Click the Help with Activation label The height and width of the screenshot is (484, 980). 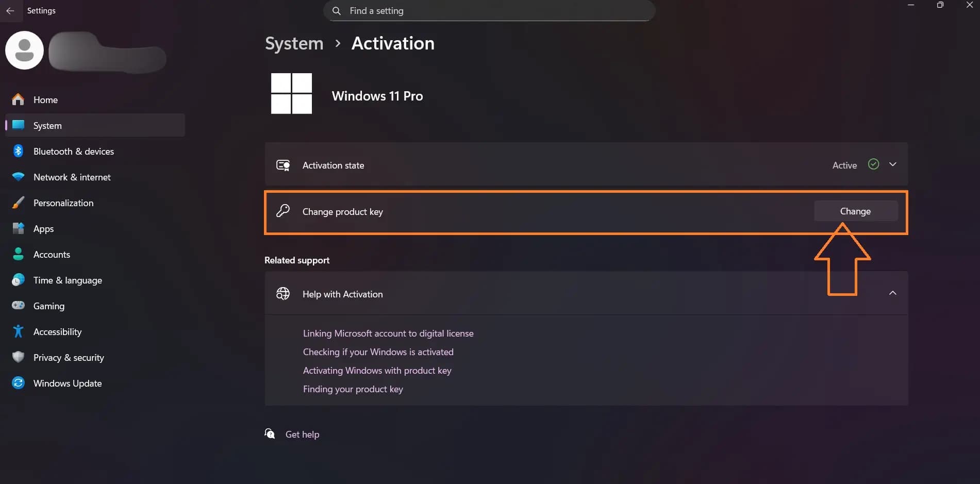(343, 294)
